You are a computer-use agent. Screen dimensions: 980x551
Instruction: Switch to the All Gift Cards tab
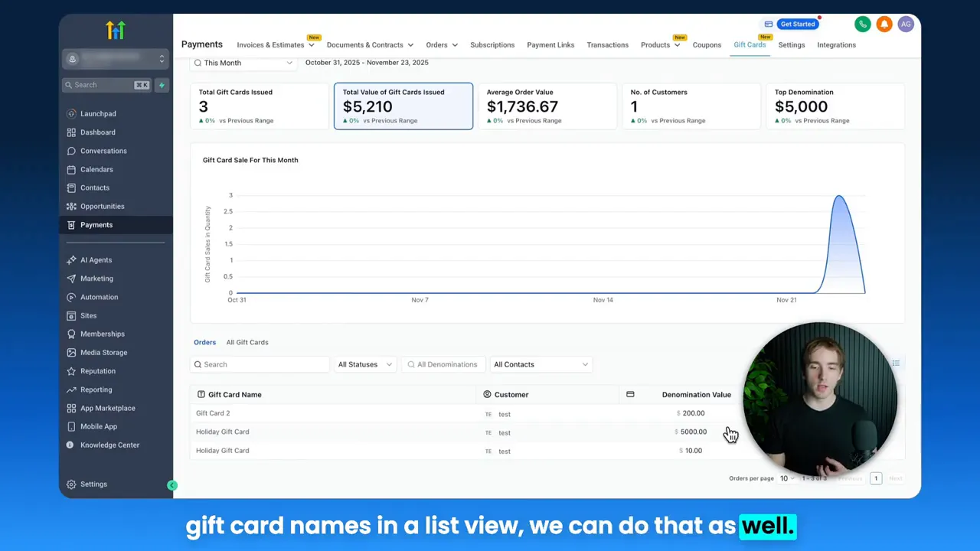(x=247, y=342)
